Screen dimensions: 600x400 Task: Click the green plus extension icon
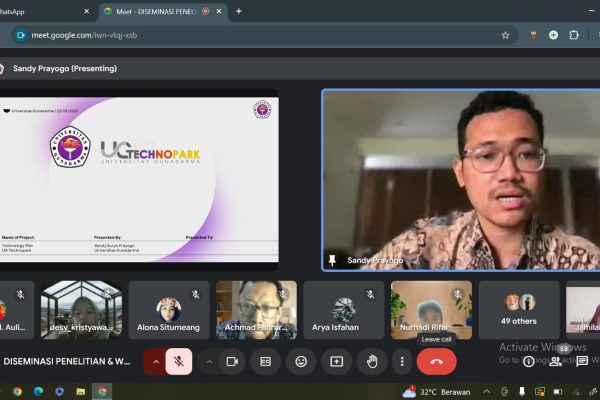coord(553,35)
